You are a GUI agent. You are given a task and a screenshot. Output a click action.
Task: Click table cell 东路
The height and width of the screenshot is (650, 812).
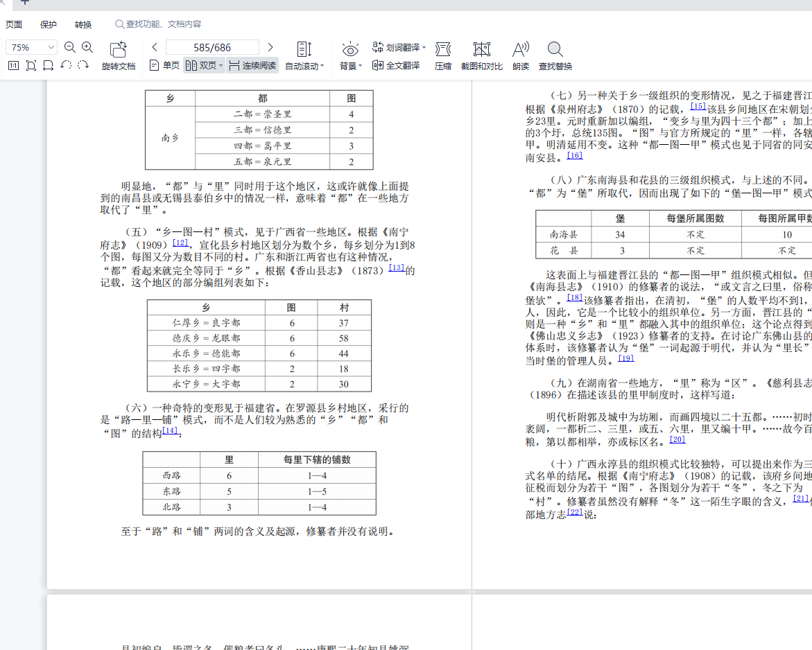[x=172, y=491]
